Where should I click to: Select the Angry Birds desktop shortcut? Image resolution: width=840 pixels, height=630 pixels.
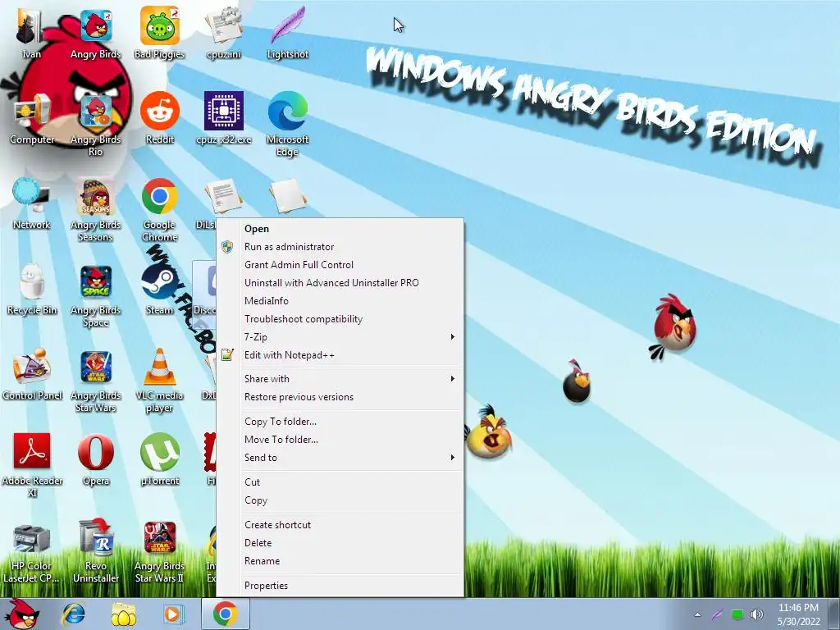[x=95, y=33]
